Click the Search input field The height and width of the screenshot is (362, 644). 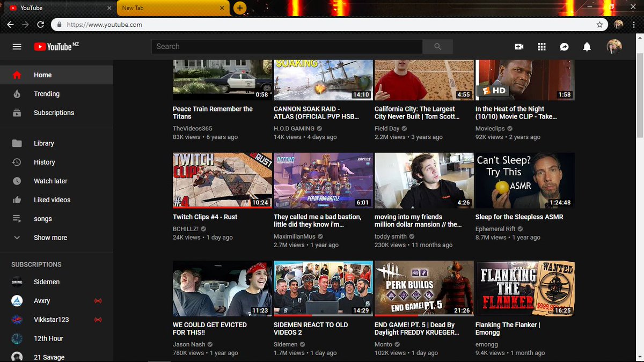coord(287,47)
